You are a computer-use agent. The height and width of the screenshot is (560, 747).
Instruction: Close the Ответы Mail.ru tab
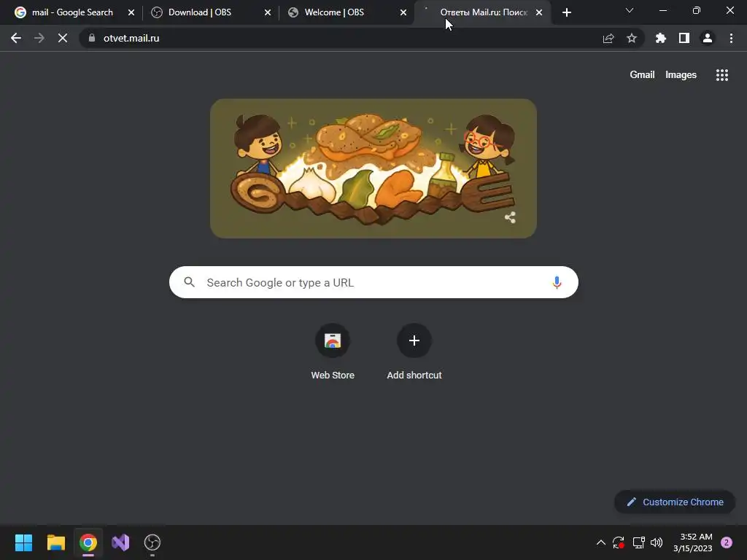pyautogui.click(x=539, y=13)
